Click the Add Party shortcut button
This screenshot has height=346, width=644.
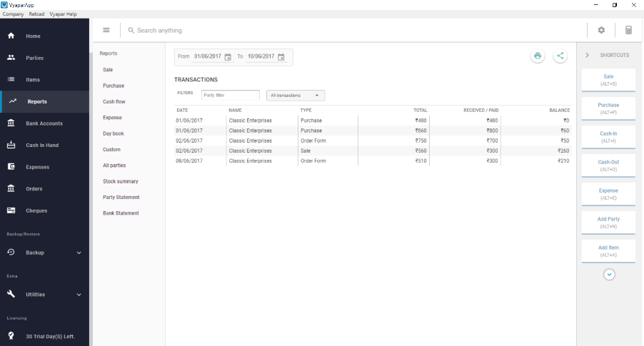(x=608, y=222)
